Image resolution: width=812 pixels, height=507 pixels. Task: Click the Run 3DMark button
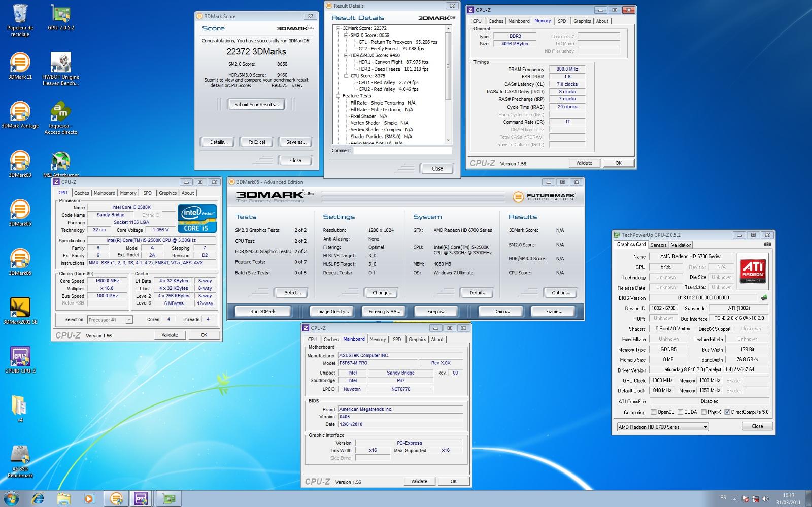(x=263, y=312)
